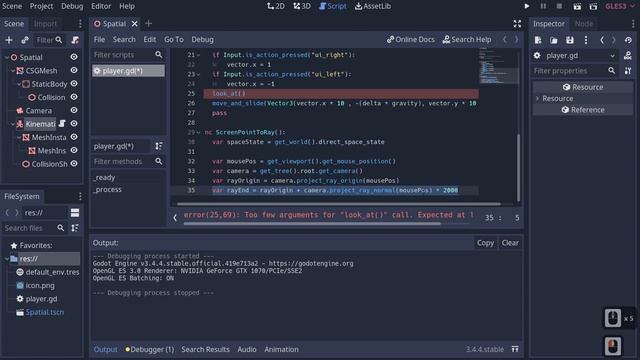Go to previous edited script document
The width and height of the screenshot is (640, 360).
505,40
